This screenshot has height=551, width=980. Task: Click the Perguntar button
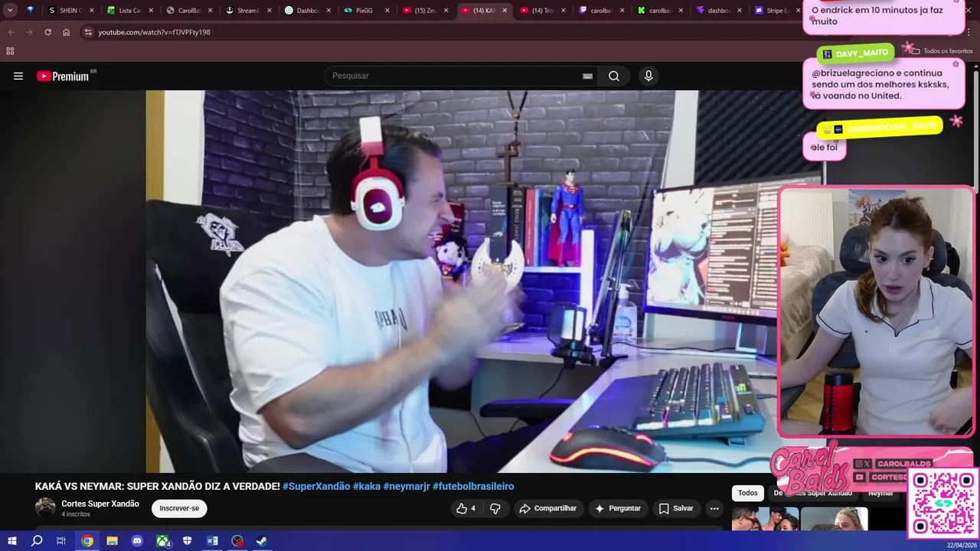(617, 508)
